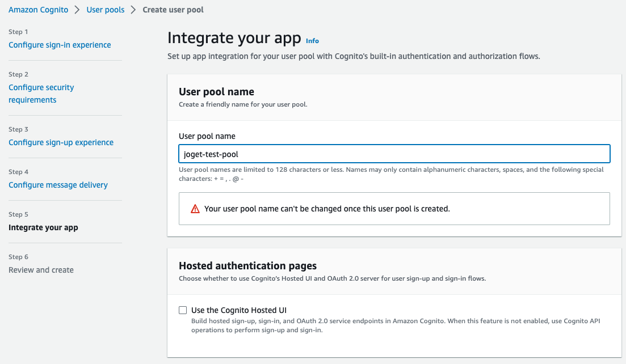Image resolution: width=626 pixels, height=364 pixels.
Task: Click the name character limit hint text
Action: (x=391, y=174)
